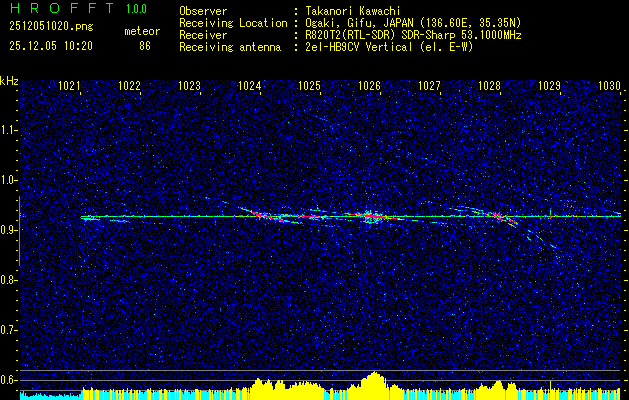
Task: Click the meteor count value 86
Action: 145,46
